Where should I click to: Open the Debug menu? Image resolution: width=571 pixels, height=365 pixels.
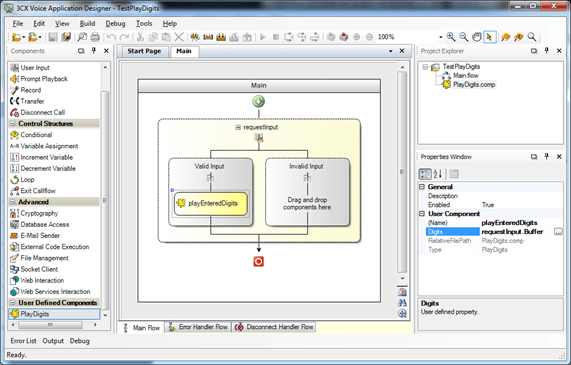[x=115, y=23]
